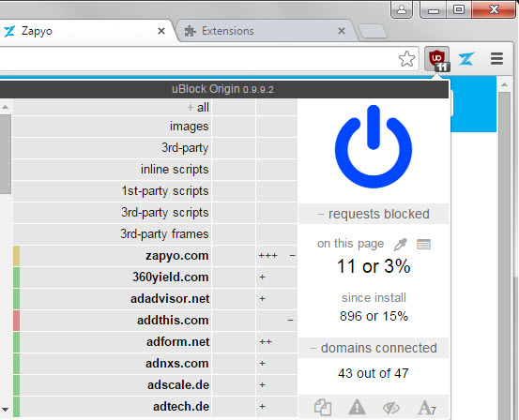Collapse the requests blocked section
This screenshot has height=420, width=519.
374,214
